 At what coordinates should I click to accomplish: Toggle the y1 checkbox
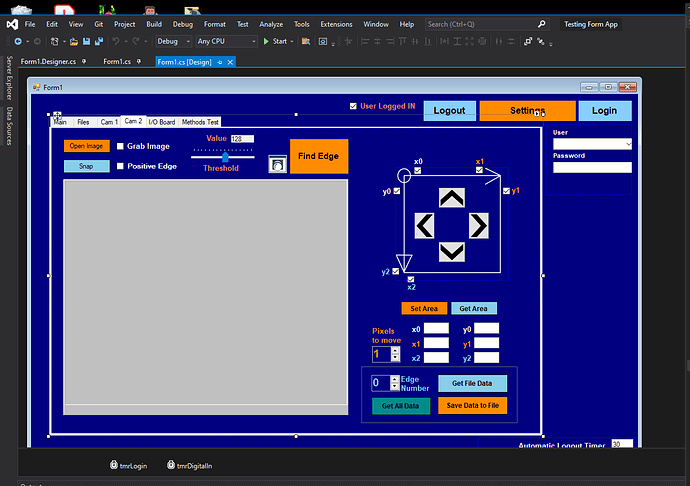click(x=506, y=191)
